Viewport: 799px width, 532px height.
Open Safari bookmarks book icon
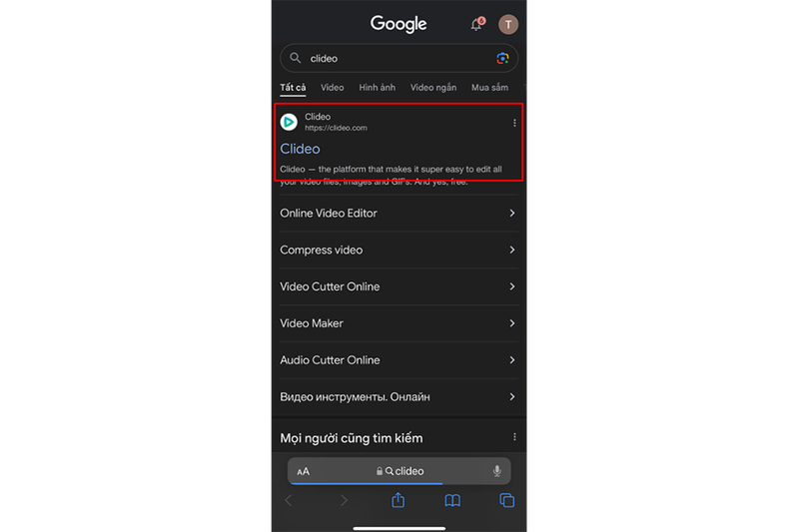tap(452, 500)
